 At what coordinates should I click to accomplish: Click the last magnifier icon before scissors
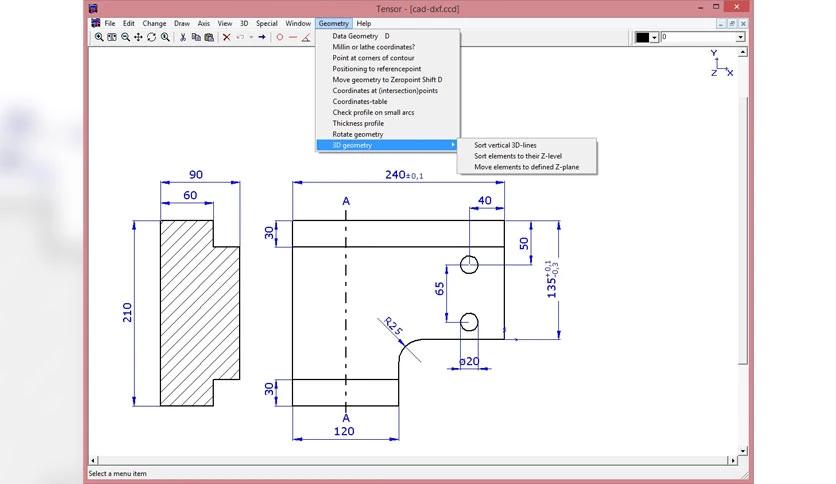165,37
